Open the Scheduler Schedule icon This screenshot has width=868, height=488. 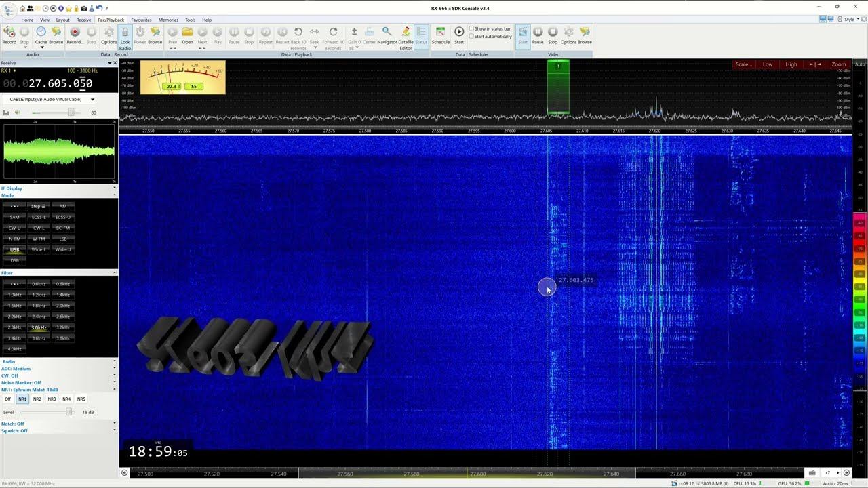point(440,35)
